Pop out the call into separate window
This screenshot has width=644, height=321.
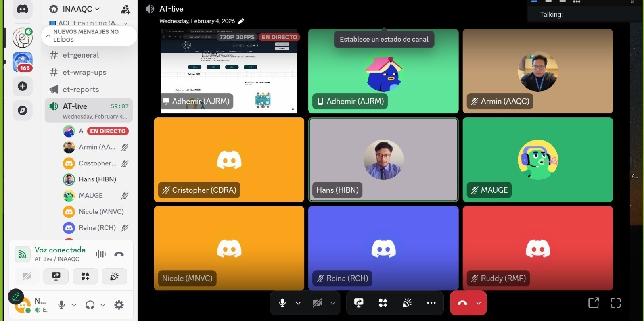coord(594,303)
